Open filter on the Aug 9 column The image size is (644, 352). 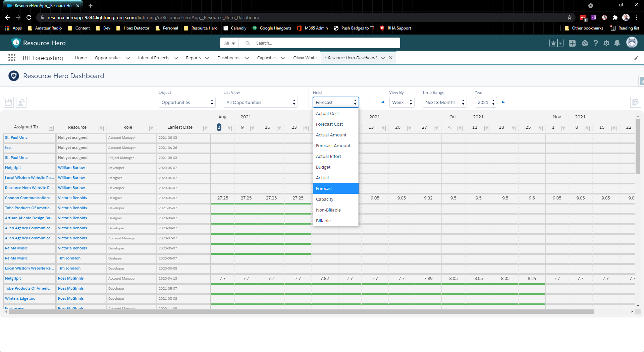[253, 128]
